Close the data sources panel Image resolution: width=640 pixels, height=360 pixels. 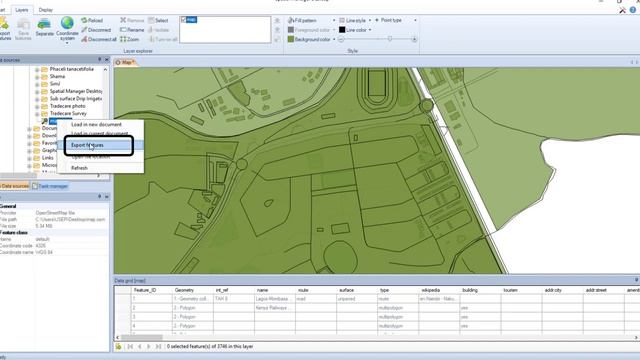pyautogui.click(x=107, y=60)
